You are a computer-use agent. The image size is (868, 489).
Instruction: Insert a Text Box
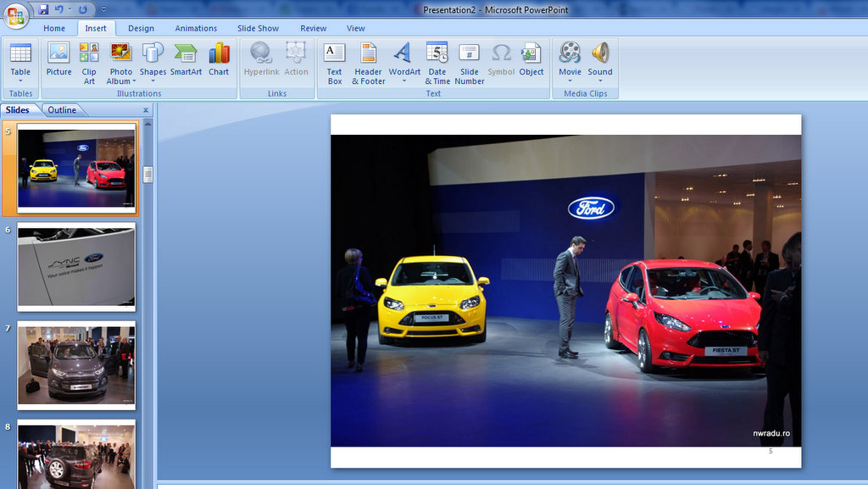pos(334,63)
